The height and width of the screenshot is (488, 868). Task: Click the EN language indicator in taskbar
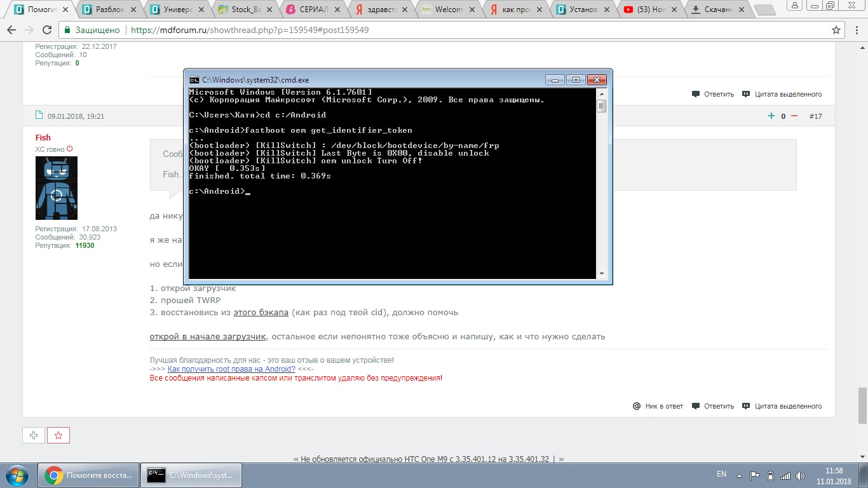click(721, 474)
